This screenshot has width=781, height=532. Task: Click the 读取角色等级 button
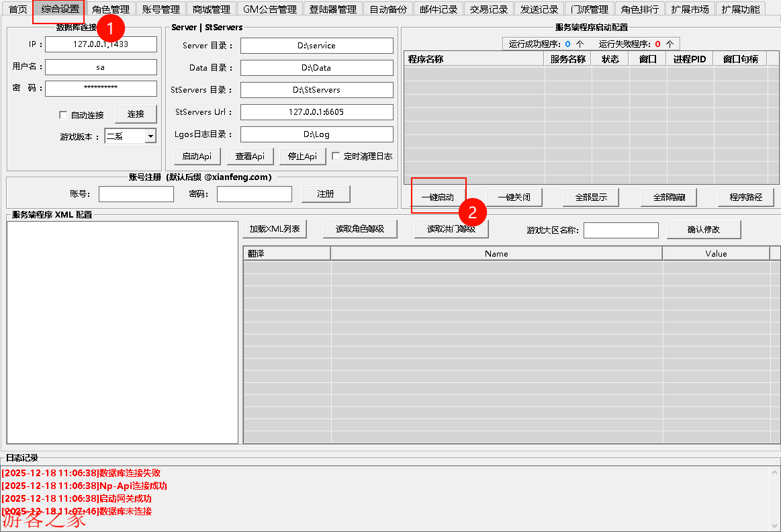pyautogui.click(x=359, y=229)
